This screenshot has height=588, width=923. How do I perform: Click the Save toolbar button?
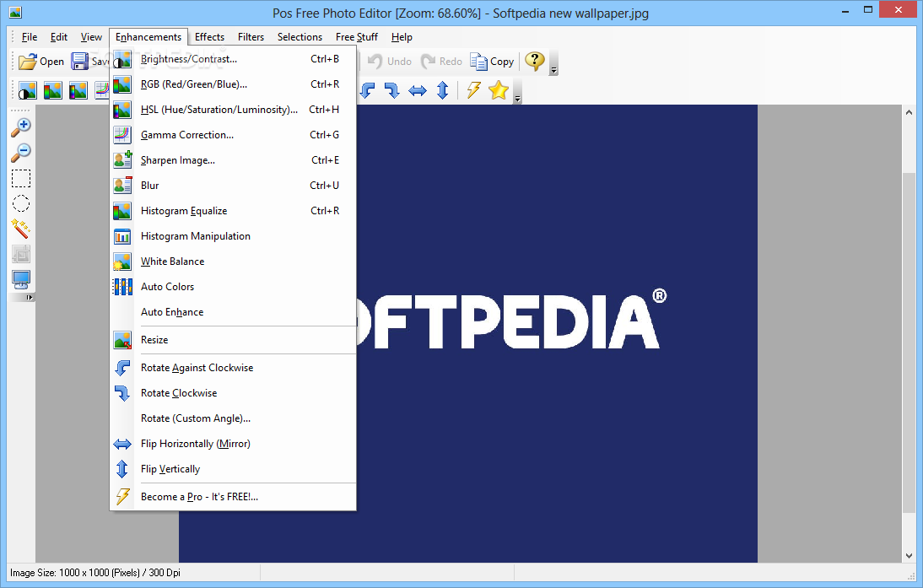coord(89,62)
